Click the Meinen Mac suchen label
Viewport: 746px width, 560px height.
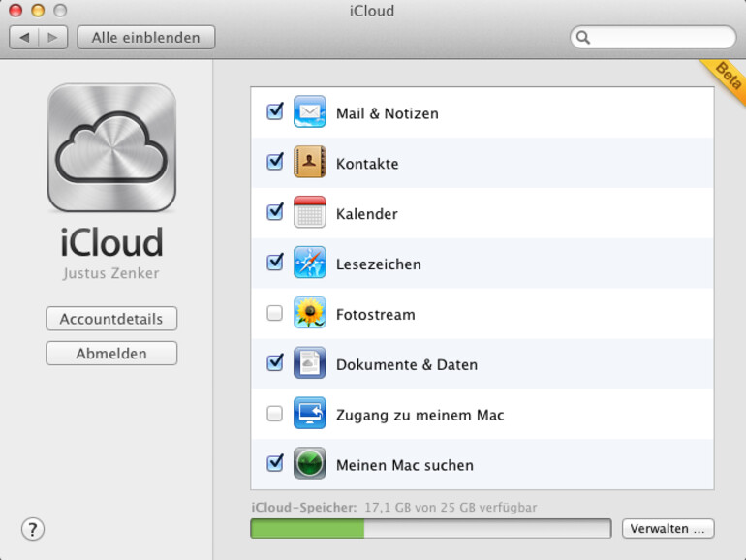405,465
